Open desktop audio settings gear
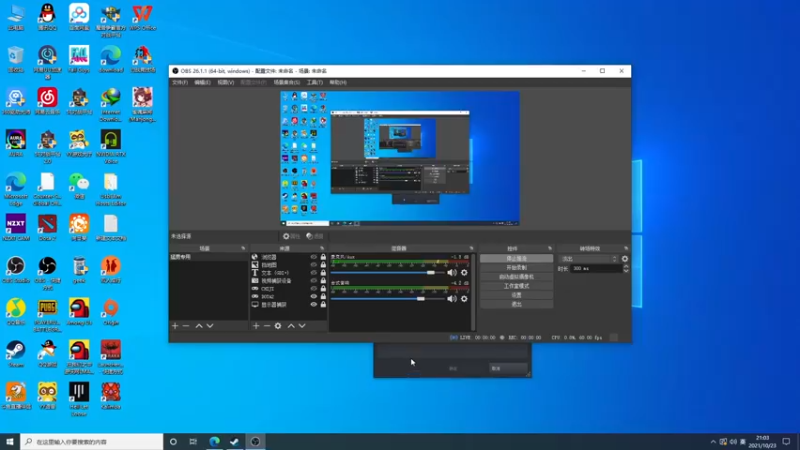The height and width of the screenshot is (450, 800). [x=464, y=298]
